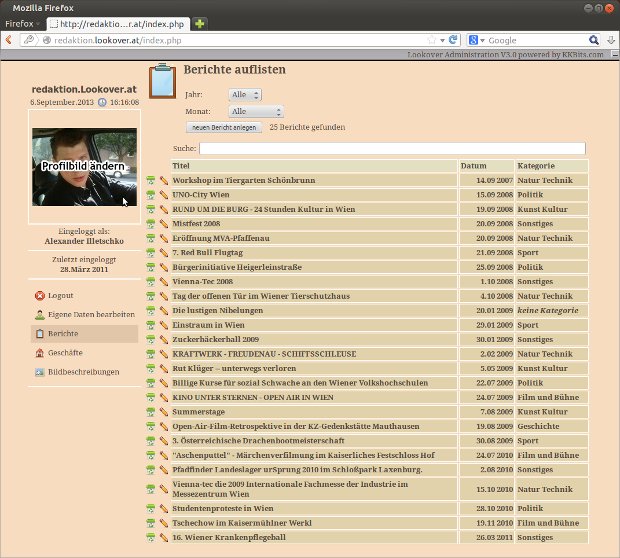Change profile picture via Profilbild ändern thumbnail
The width and height of the screenshot is (620, 558).
pos(84,166)
